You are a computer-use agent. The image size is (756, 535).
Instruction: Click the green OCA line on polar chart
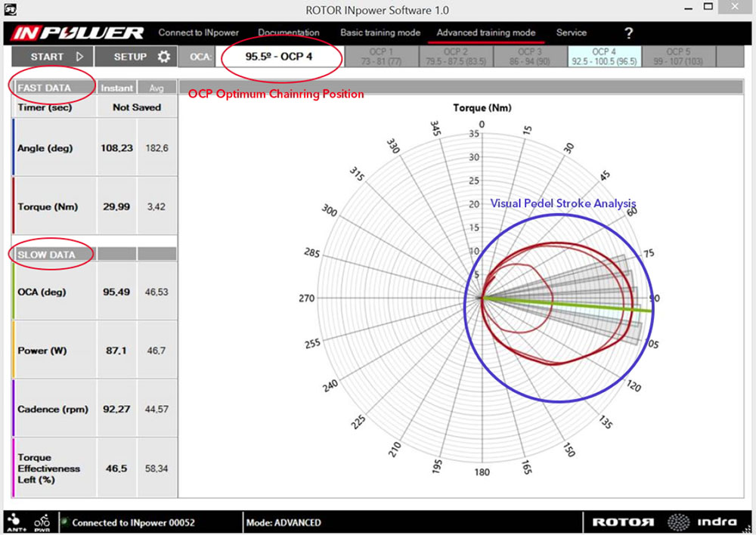(575, 304)
